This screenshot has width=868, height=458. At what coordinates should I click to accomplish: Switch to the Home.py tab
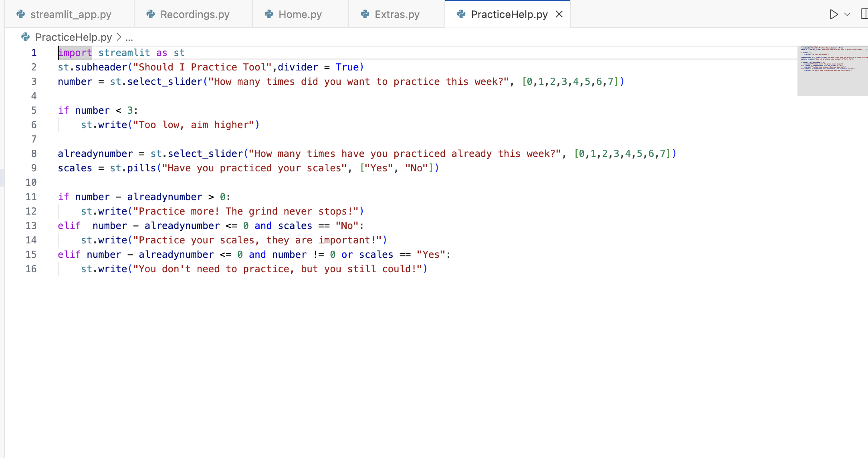(300, 14)
